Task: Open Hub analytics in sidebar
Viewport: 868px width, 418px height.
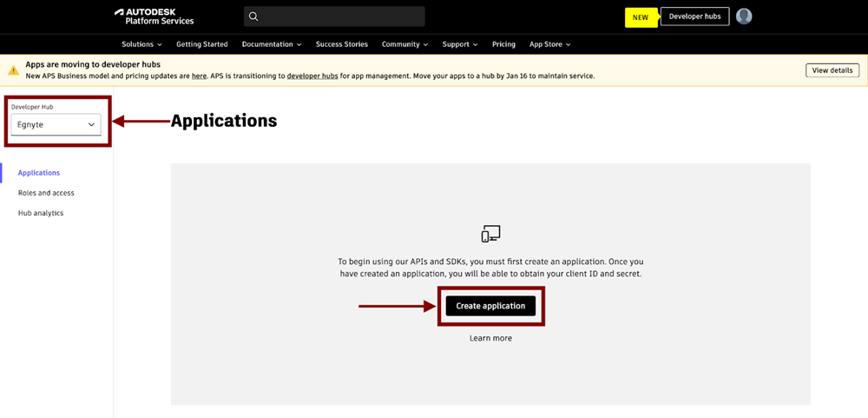Action: (41, 213)
